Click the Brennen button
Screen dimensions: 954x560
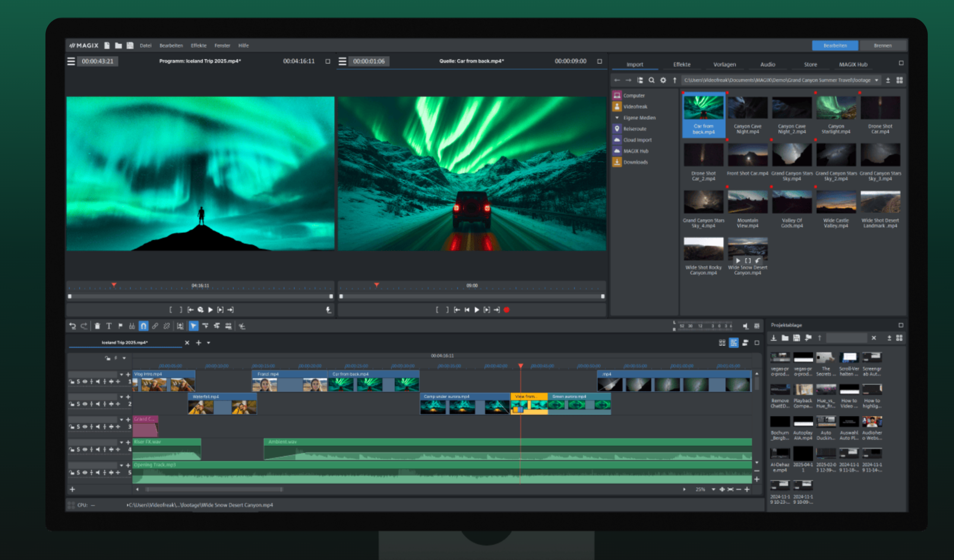pos(883,45)
